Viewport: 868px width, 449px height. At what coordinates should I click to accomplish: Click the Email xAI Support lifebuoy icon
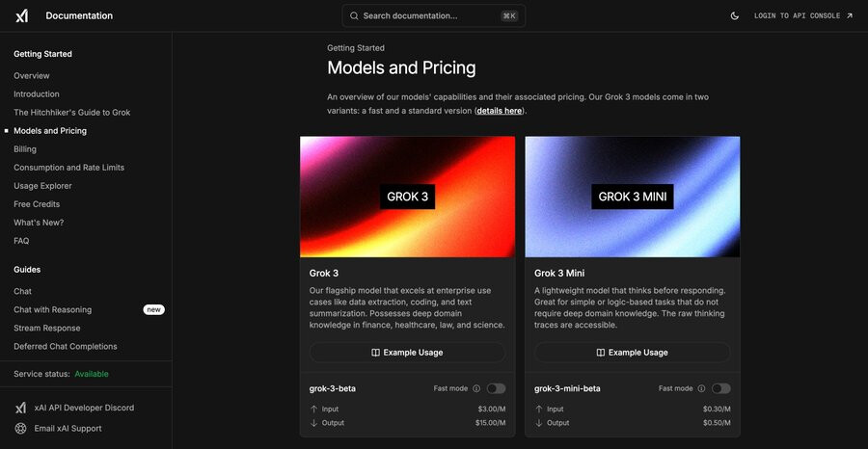[x=20, y=429]
